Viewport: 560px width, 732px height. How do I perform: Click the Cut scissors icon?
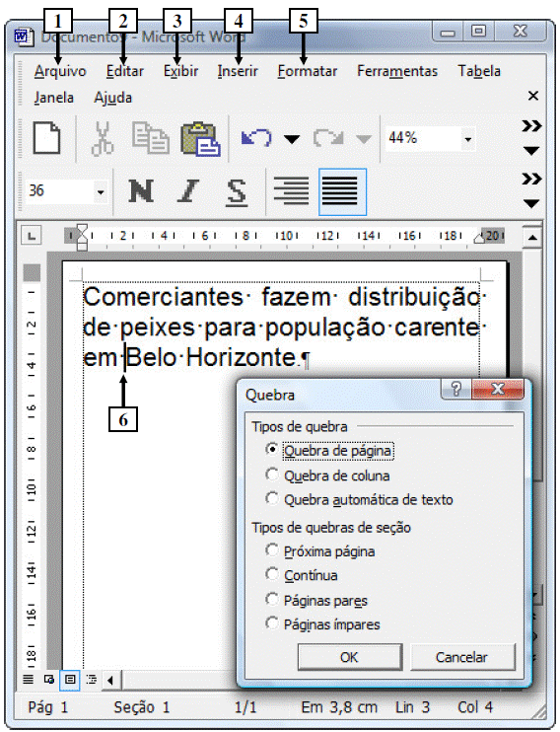tap(103, 138)
